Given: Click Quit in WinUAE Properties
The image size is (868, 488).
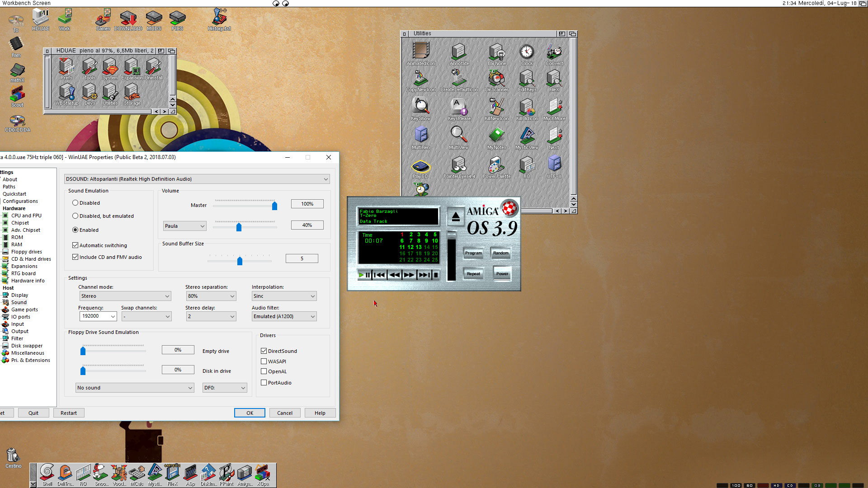Looking at the screenshot, I should [33, 413].
